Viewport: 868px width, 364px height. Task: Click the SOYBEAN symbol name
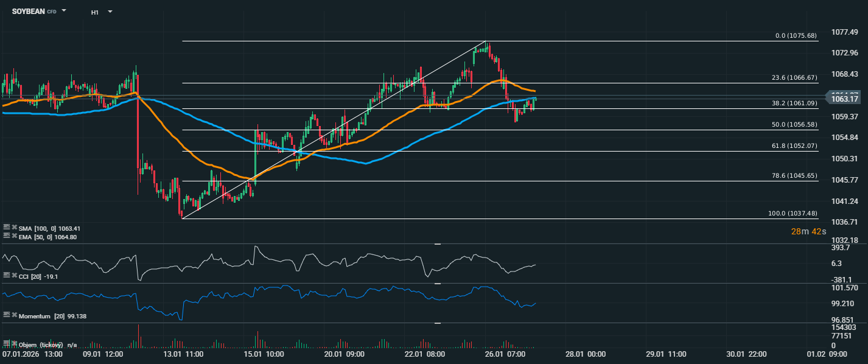pos(28,12)
